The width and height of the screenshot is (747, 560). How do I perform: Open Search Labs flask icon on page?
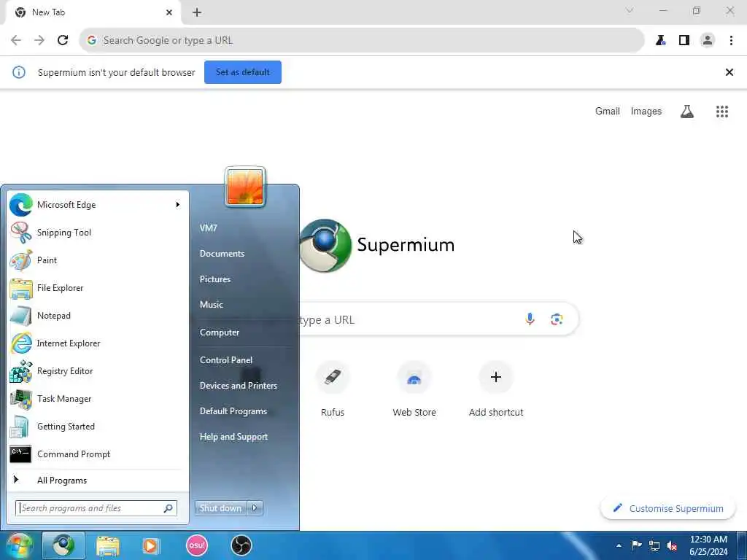point(687,112)
